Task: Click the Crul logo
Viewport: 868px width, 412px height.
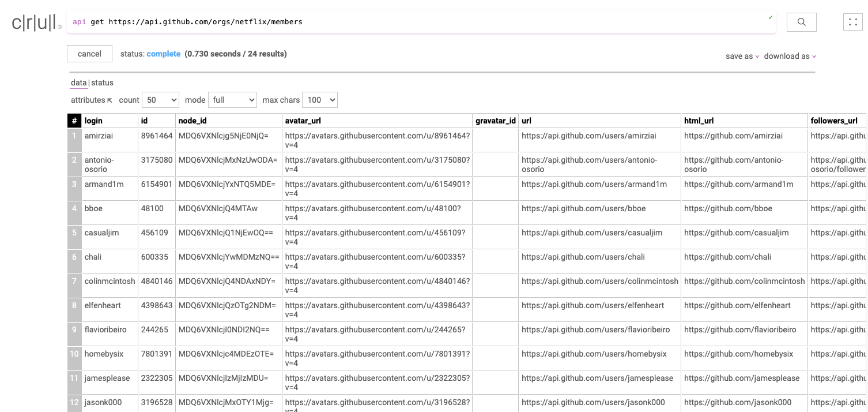Action: [36, 23]
